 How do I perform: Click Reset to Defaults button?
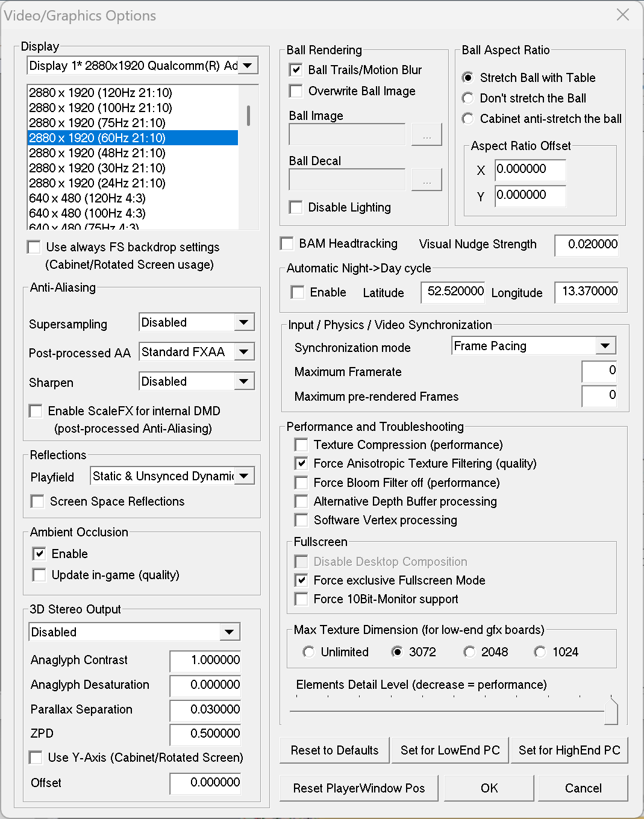click(x=334, y=750)
